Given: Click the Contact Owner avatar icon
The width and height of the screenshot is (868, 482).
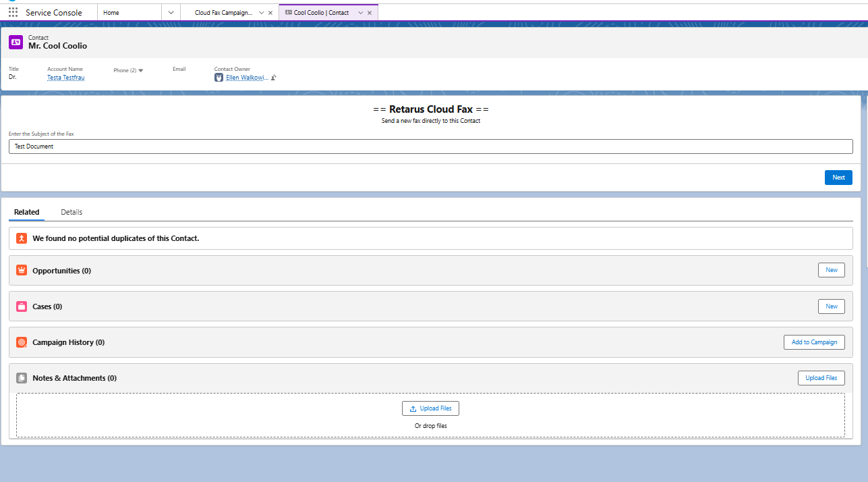Looking at the screenshot, I should point(219,78).
